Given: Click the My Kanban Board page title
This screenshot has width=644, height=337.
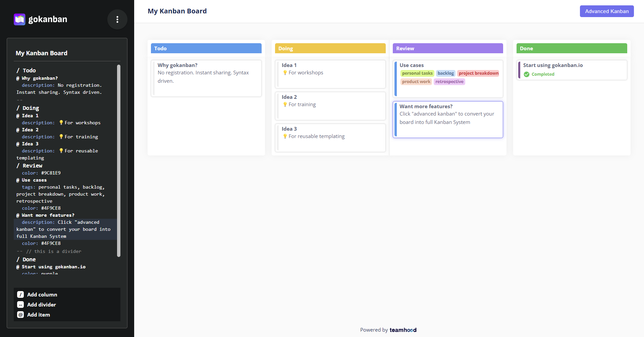Looking at the screenshot, I should pos(177,11).
